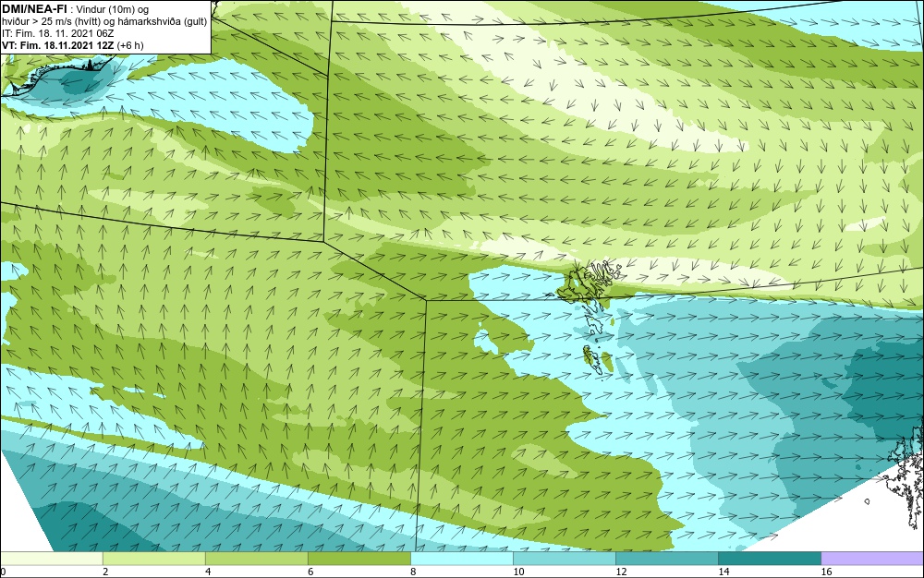Click the DMI/NEA-FI title text

(x=34, y=9)
